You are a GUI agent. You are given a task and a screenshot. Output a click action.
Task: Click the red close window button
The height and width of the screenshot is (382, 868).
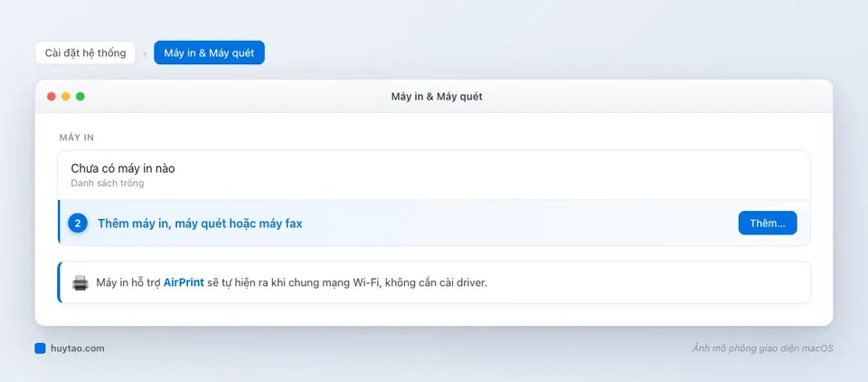(x=52, y=97)
